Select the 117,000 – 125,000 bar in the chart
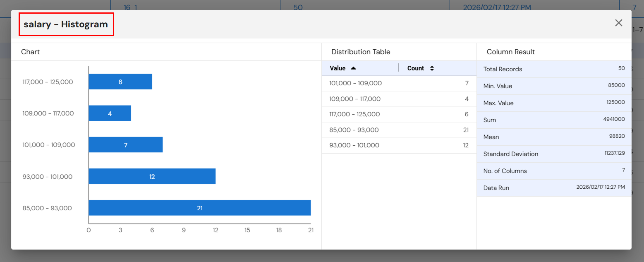Screen dimensions: 644x262 click(x=120, y=82)
